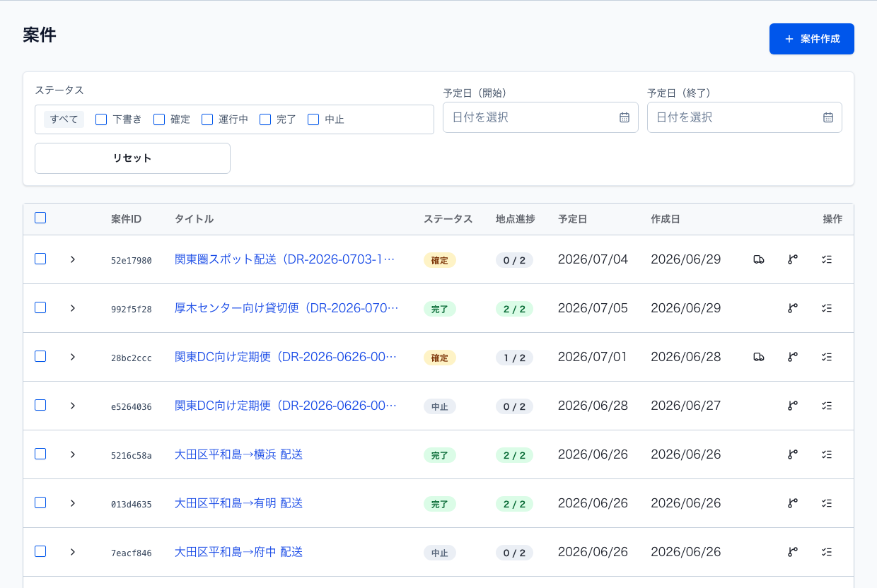
Task: Expand row chevron for case e5264036
Action: (x=72, y=406)
